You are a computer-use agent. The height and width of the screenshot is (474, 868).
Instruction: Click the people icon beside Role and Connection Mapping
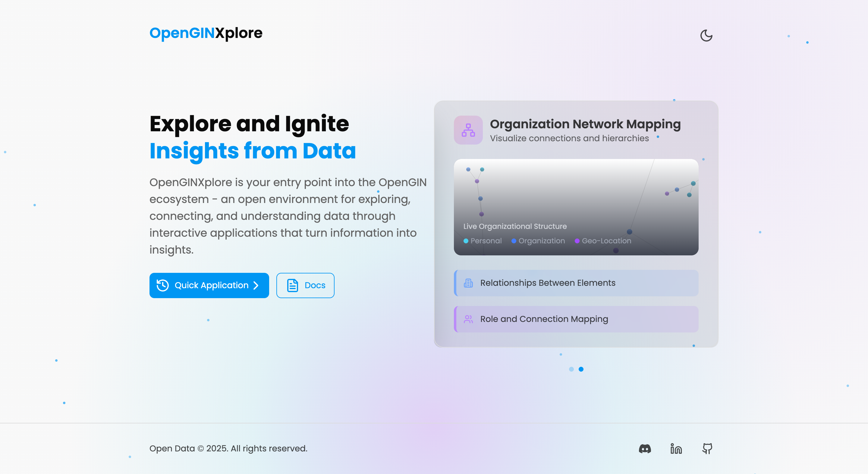point(468,319)
